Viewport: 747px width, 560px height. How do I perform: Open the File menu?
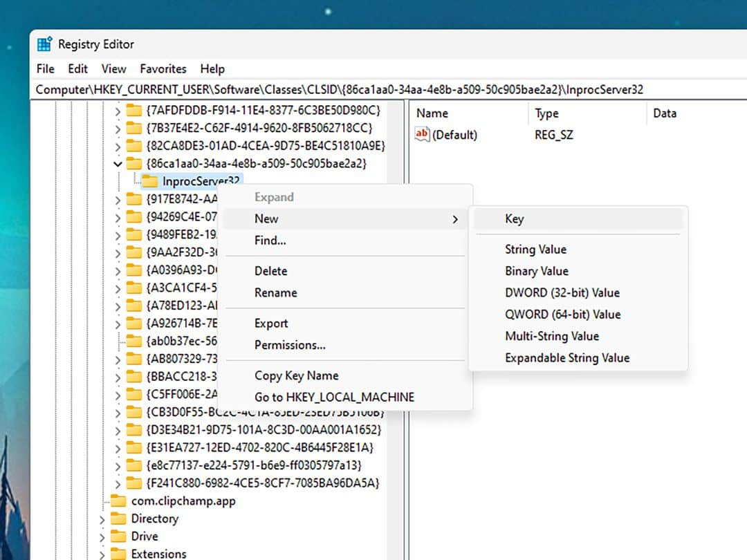click(x=45, y=69)
